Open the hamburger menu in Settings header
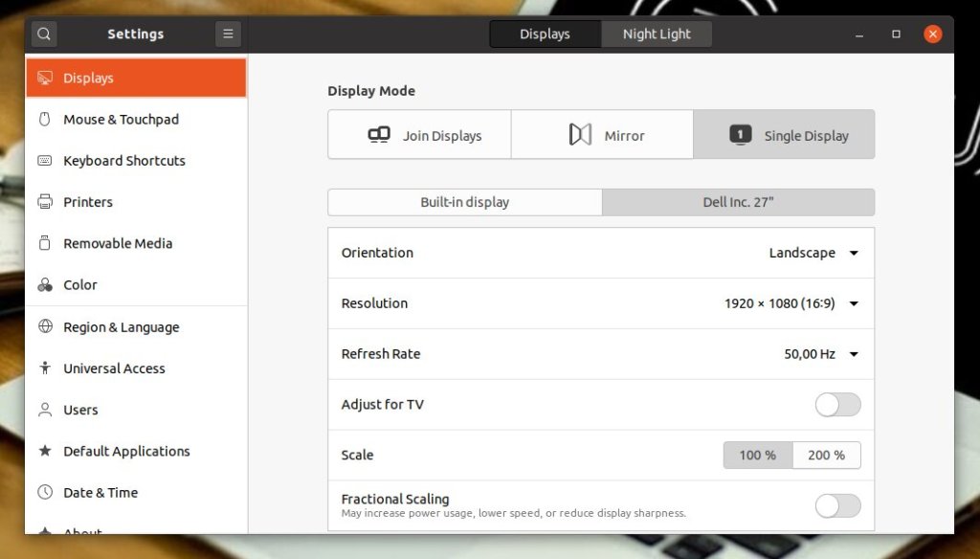The width and height of the screenshot is (980, 559). 228,34
